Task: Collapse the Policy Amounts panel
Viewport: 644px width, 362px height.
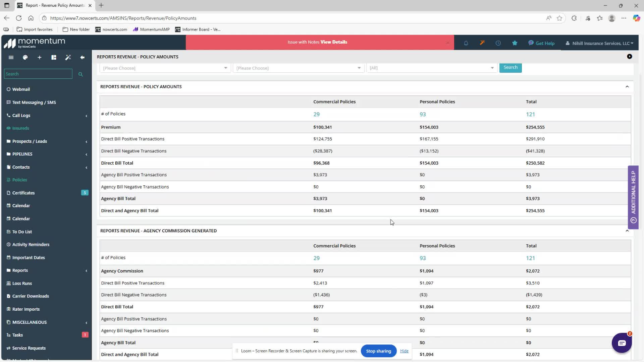Action: tap(627, 87)
